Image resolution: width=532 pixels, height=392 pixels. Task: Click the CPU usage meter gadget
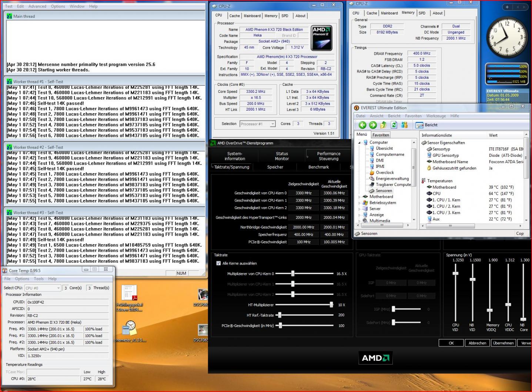[506, 74]
